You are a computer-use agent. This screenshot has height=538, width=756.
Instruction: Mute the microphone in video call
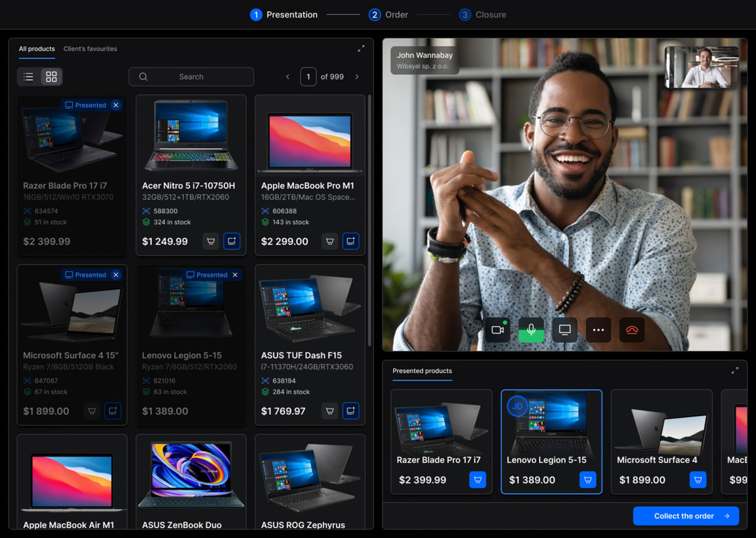click(x=531, y=330)
